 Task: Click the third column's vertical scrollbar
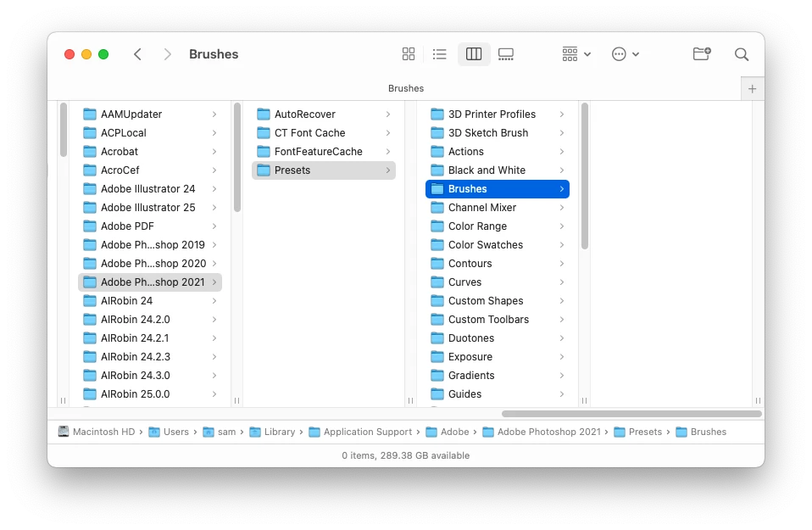pyautogui.click(x=585, y=176)
